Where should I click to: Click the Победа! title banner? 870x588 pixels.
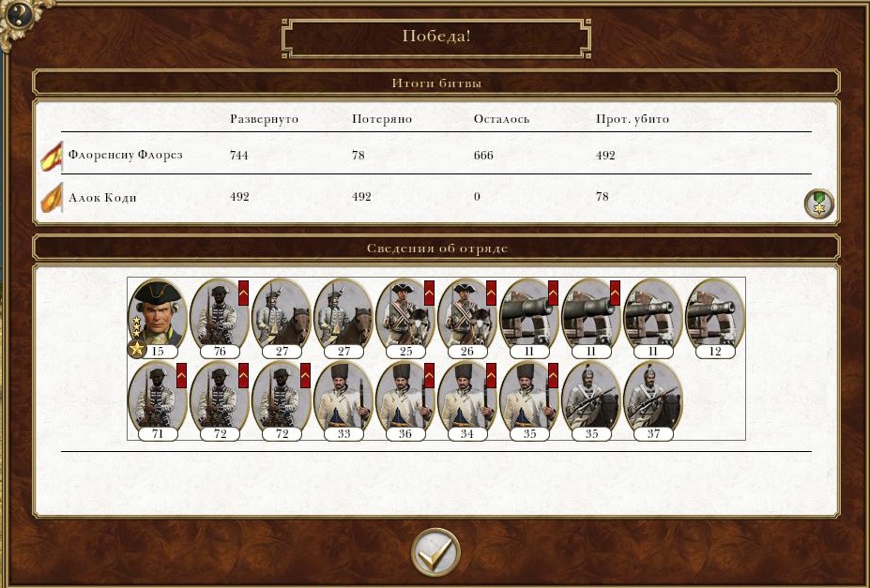pos(436,38)
